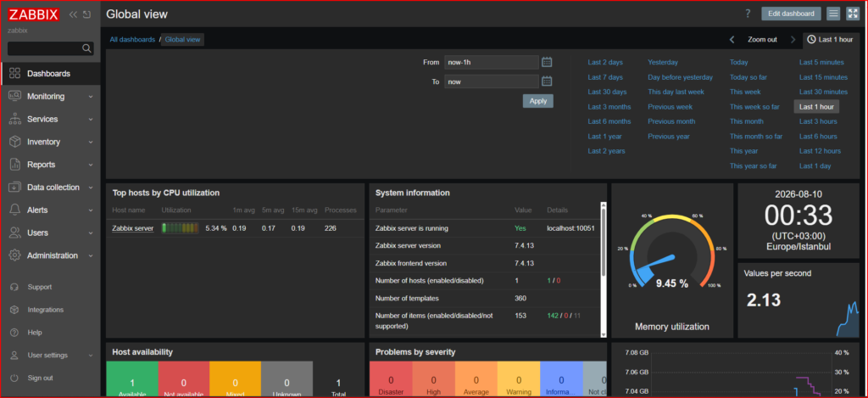The image size is (868, 398).
Task: Select the Yesterday time range
Action: point(663,62)
